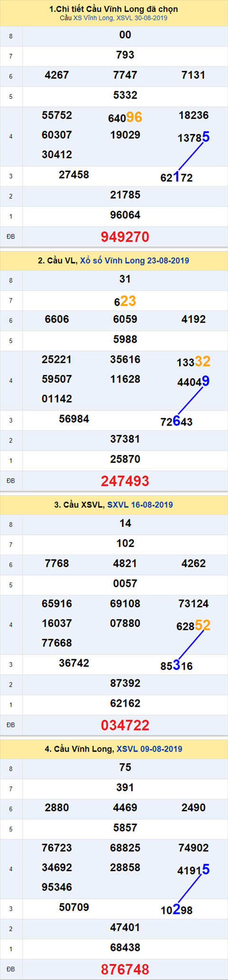Select the number 01142

57,399
